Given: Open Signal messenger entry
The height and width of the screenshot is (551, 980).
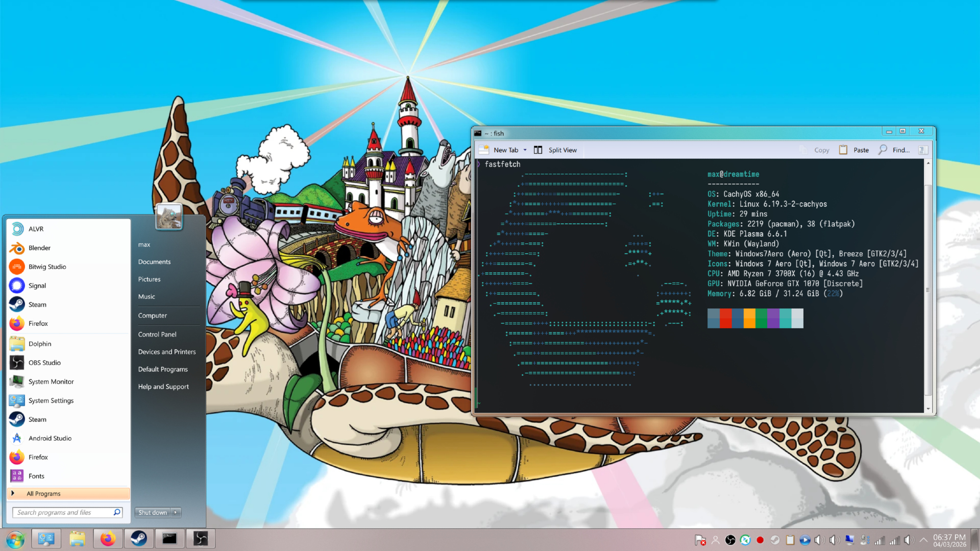Looking at the screenshot, I should click(37, 286).
